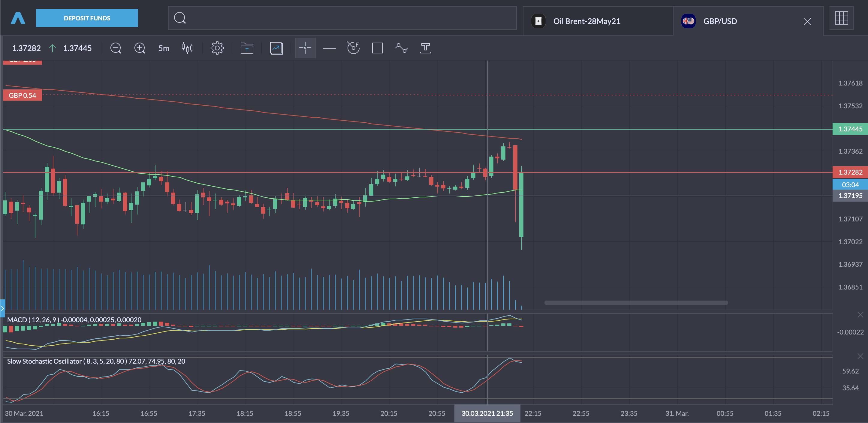Select the text annotation tool
Viewport: 868px width, 423px height.
tap(425, 48)
